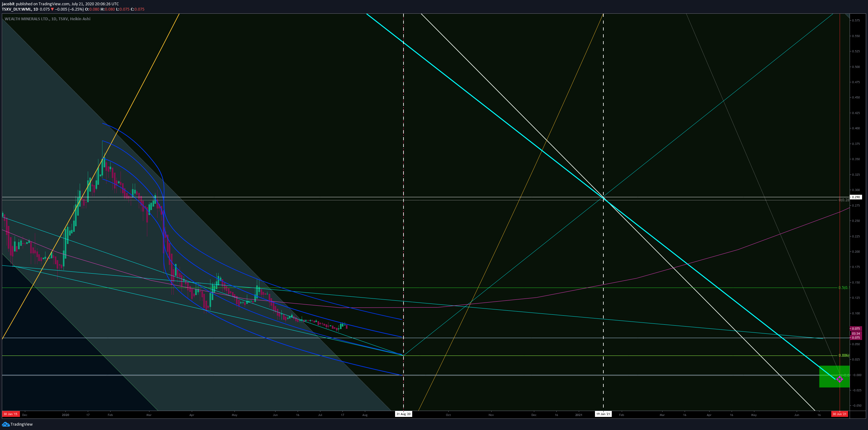Click the TradingView logo at bottom left
868x430 pixels.
17,424
